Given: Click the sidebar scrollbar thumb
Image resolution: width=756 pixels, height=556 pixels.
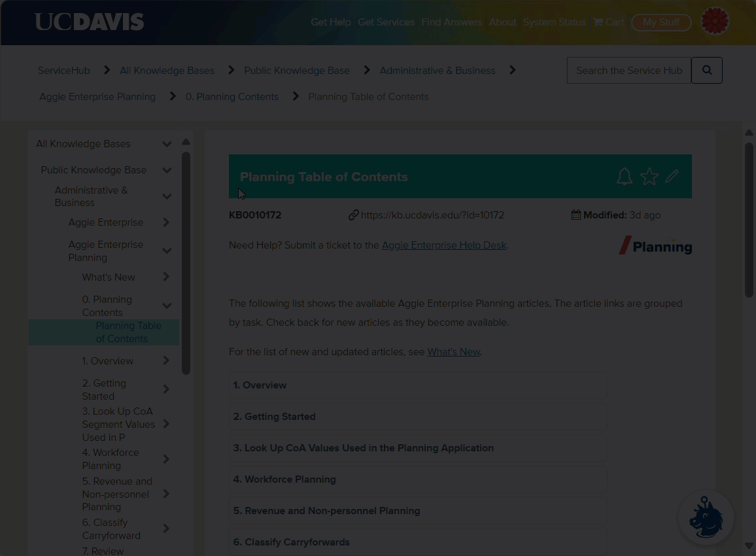Looking at the screenshot, I should (186, 264).
